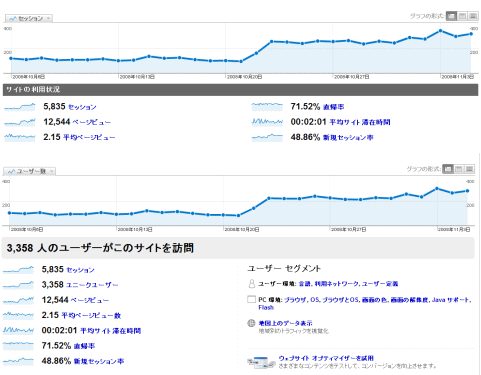Open the 画面の色 link
The height and width of the screenshot is (375, 481).
374,300
